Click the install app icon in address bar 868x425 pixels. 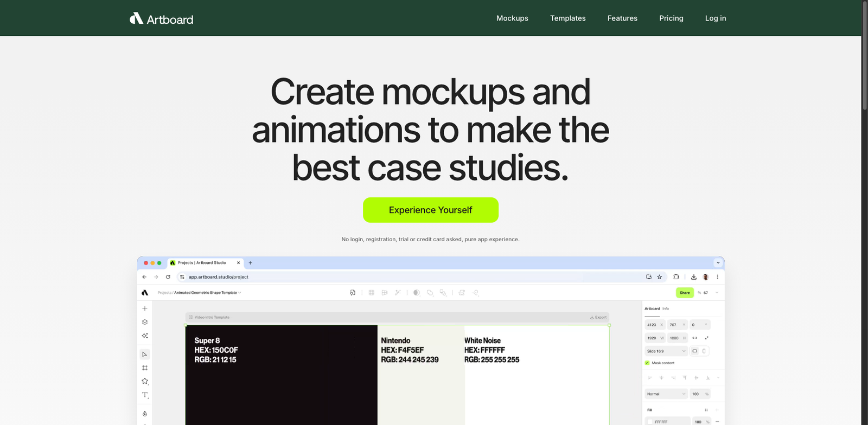[649, 276]
